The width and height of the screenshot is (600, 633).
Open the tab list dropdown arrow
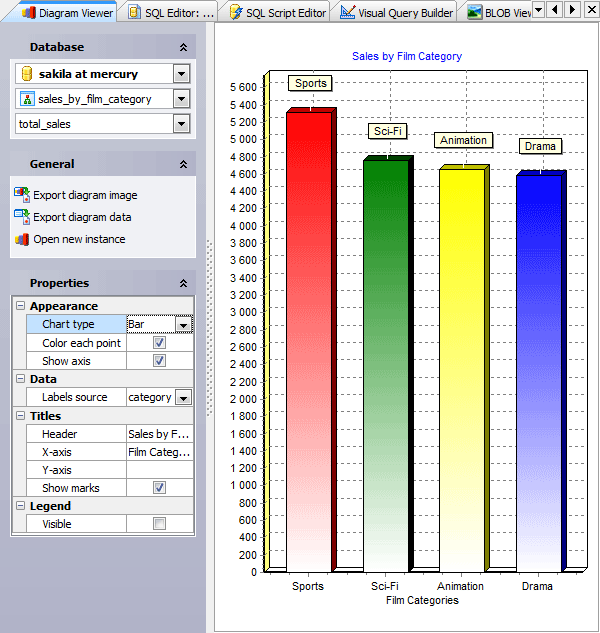pyautogui.click(x=538, y=10)
